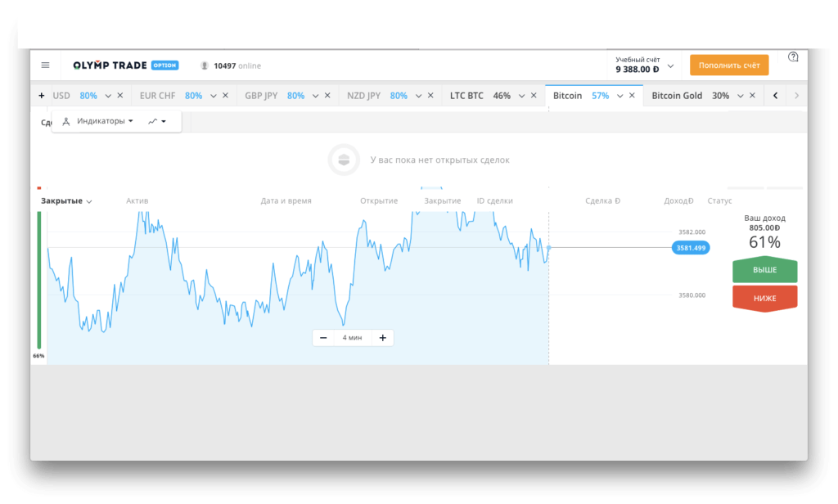The width and height of the screenshot is (838, 504).
Task: Increase chart timeframe with plus button
Action: click(x=382, y=338)
